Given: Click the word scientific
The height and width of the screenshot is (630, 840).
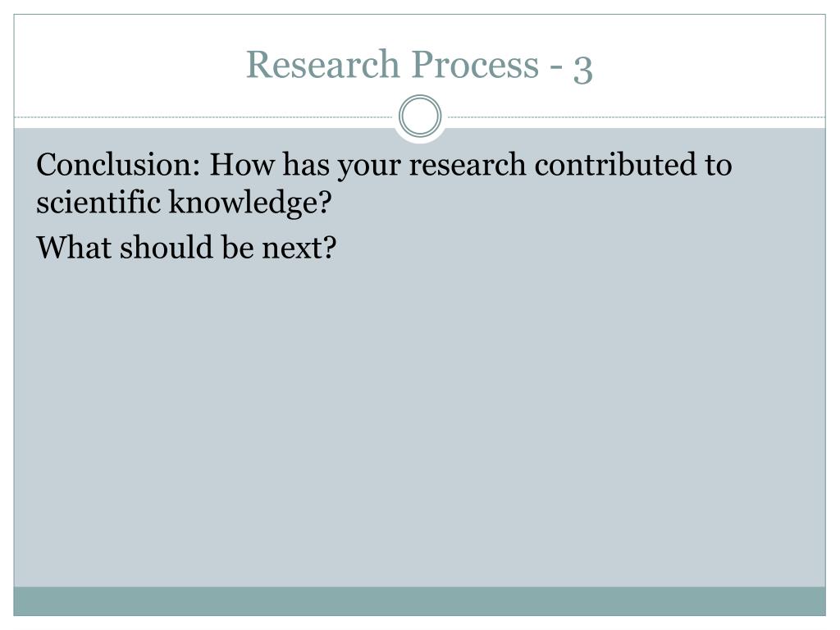Looking at the screenshot, I should coord(98,203).
